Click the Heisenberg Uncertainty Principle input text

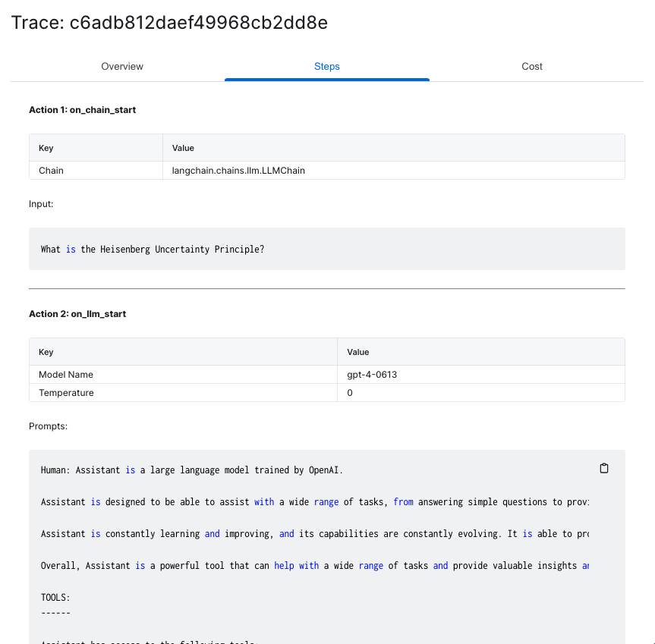tap(153, 249)
